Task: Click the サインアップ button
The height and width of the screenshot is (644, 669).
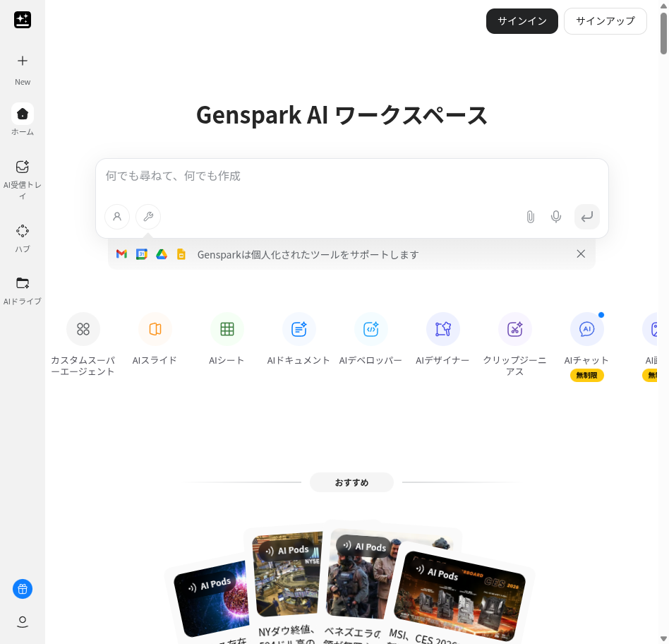Action: 605,21
